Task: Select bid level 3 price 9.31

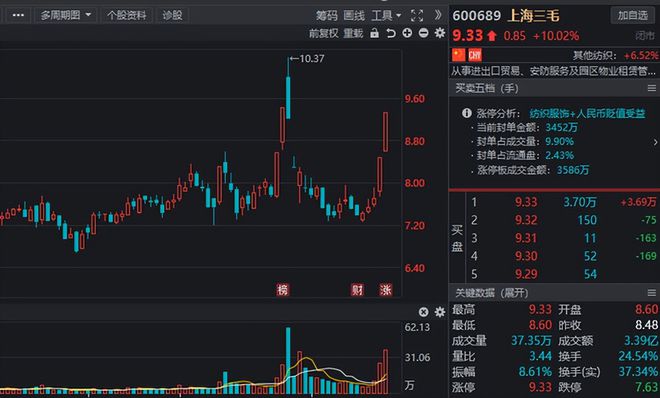Action: [526, 238]
